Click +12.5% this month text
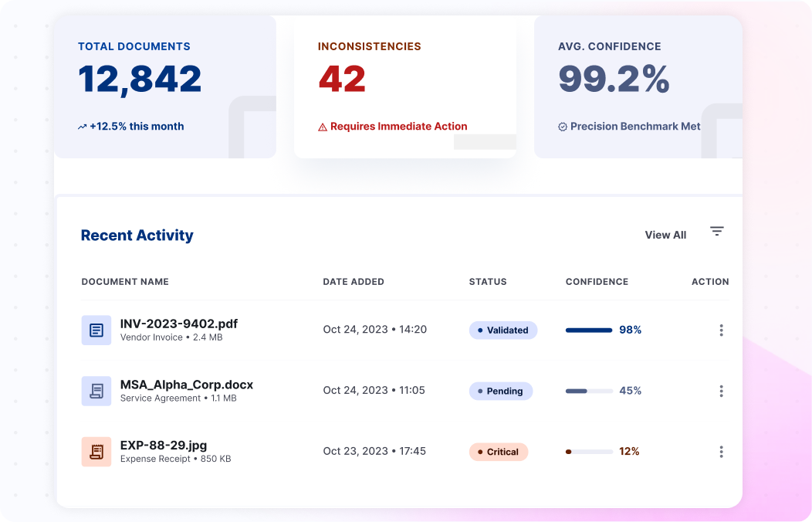The width and height of the screenshot is (812, 522). (137, 127)
